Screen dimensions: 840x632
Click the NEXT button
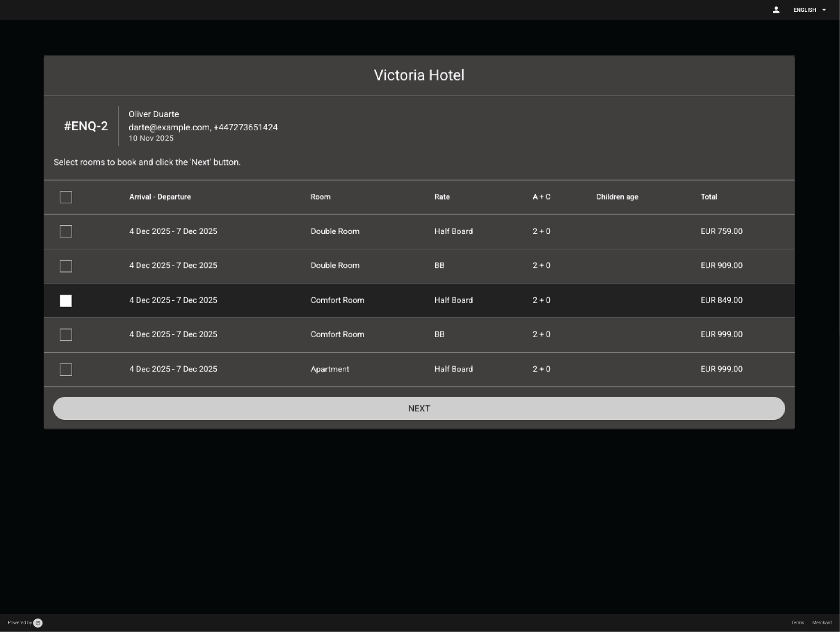(419, 408)
